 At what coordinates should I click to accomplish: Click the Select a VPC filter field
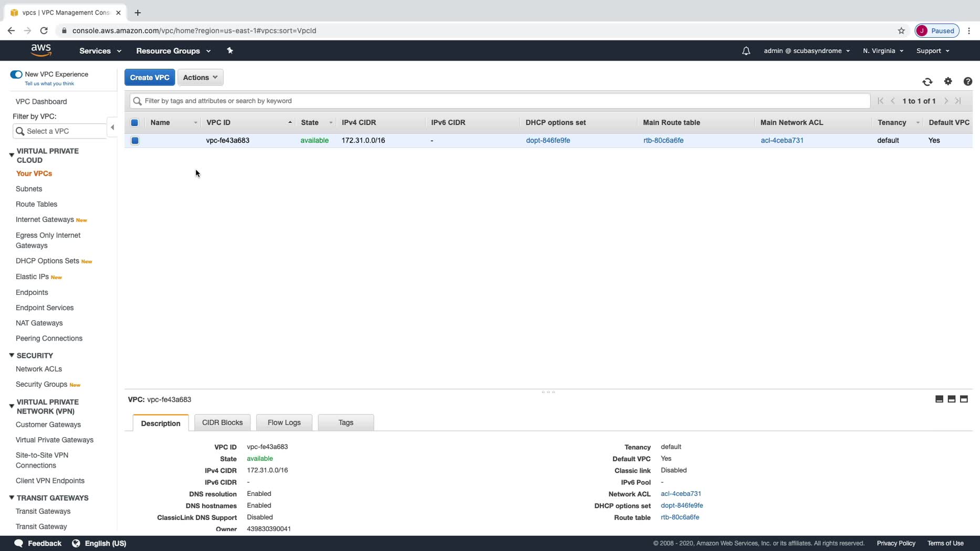coord(59,131)
